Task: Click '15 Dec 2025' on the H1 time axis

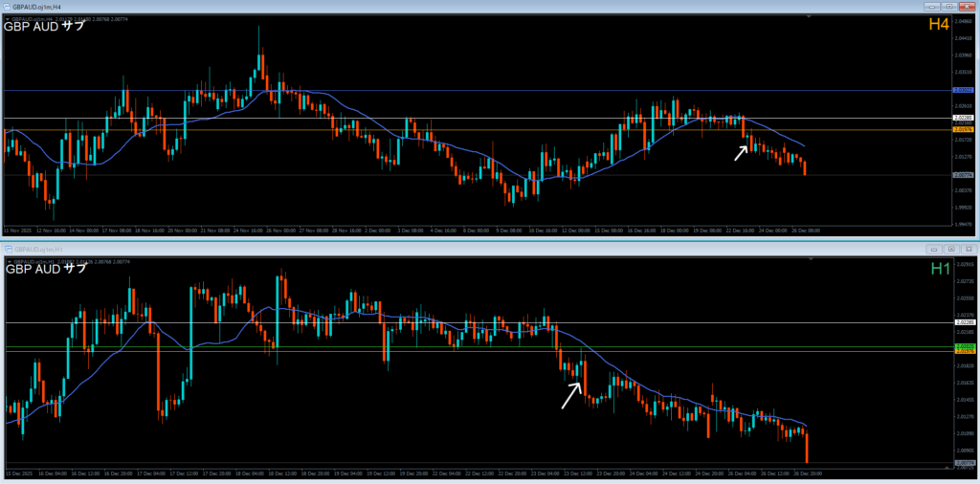Action: (x=17, y=473)
